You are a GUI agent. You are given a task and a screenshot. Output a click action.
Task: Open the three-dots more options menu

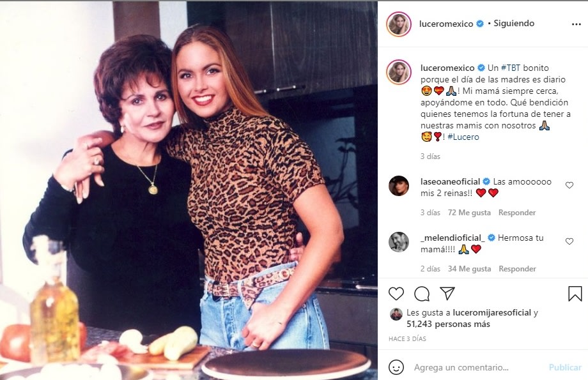[x=576, y=24]
